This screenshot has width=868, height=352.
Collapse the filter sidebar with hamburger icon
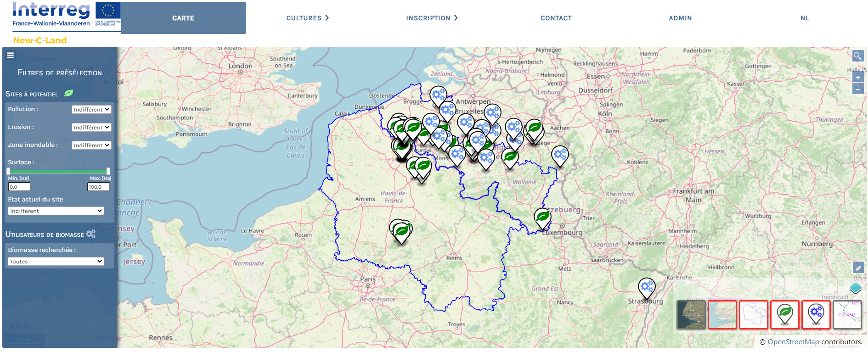[10, 56]
